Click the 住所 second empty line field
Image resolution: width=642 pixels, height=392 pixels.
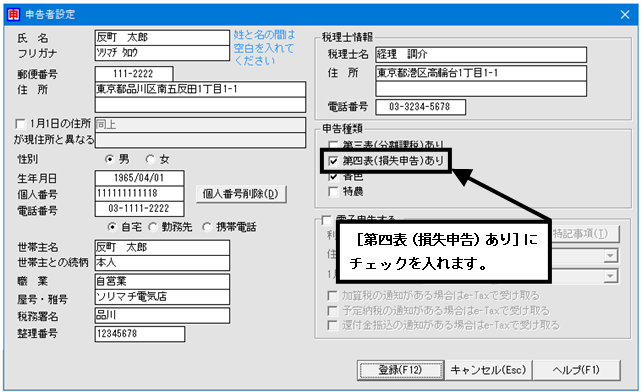(200, 104)
